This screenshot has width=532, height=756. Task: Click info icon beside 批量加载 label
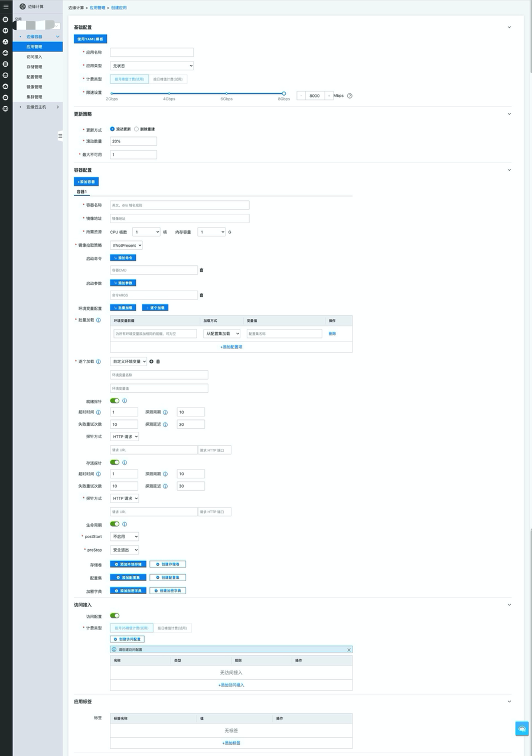(x=99, y=320)
